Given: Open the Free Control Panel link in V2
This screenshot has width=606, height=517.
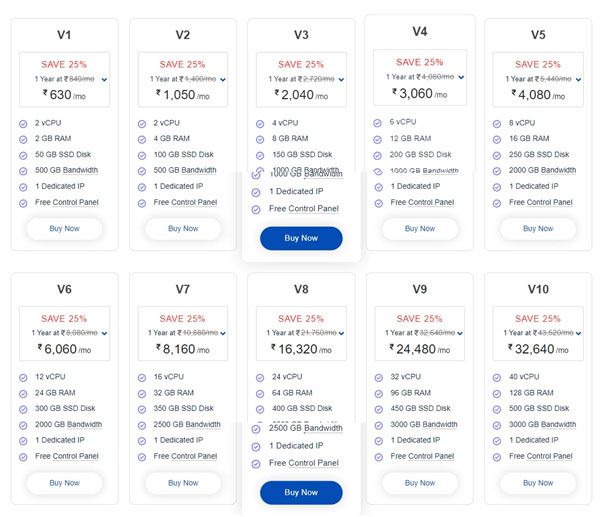Looking at the screenshot, I should tap(186, 202).
